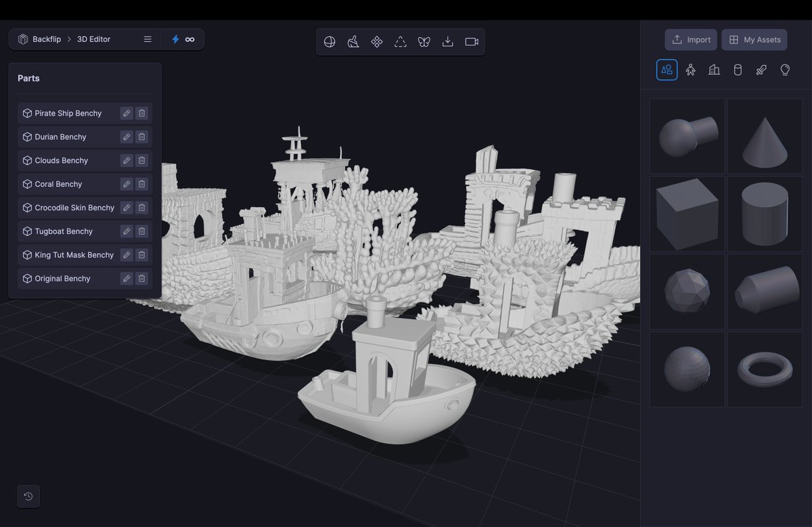Switch to the characters category tab
This screenshot has width=812, height=527.
691,70
